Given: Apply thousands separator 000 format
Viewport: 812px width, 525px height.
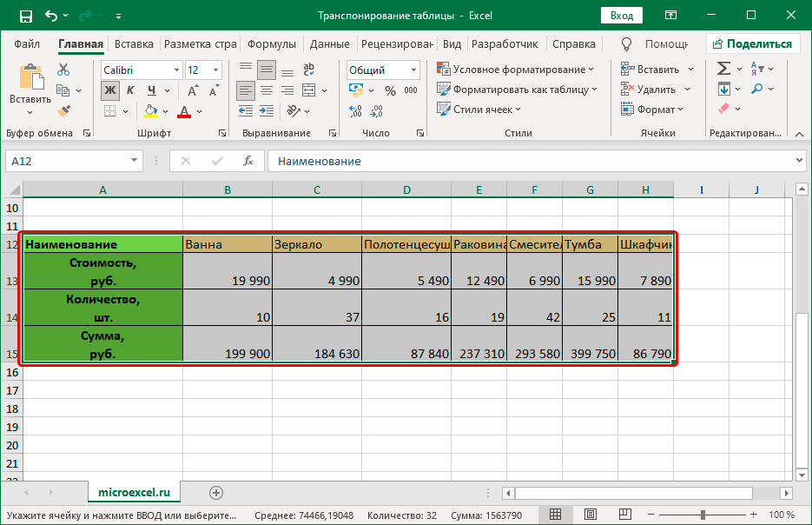Looking at the screenshot, I should (411, 90).
